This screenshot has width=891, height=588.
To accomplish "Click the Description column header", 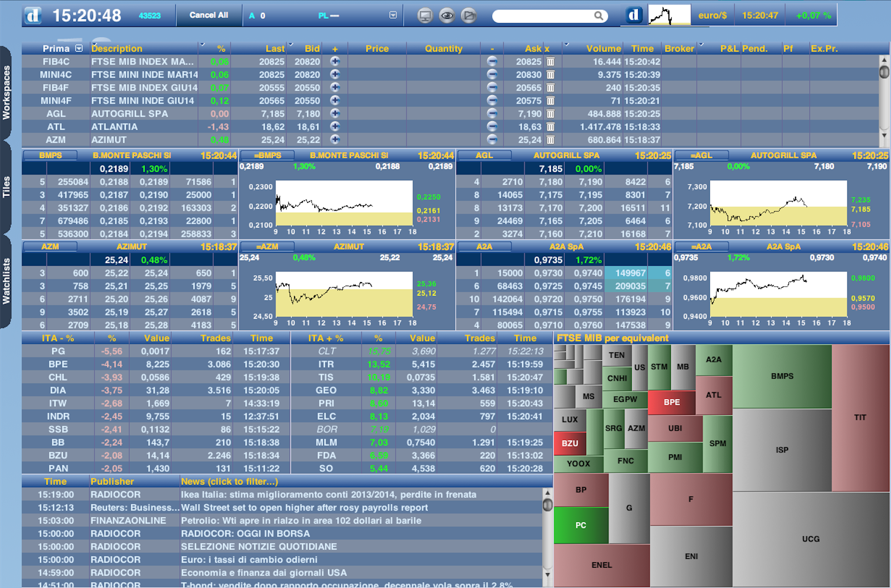I will (x=117, y=49).
